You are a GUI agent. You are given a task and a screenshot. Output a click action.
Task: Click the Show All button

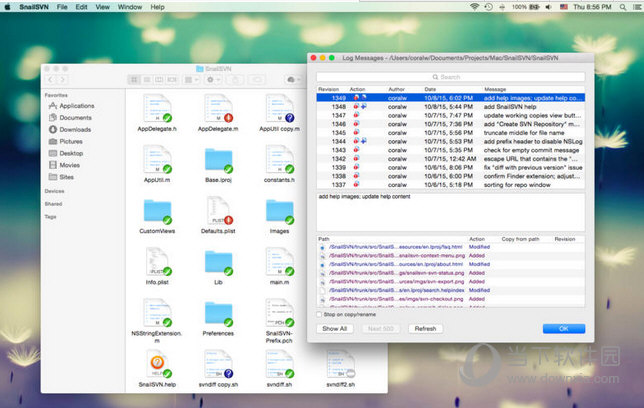(x=335, y=329)
